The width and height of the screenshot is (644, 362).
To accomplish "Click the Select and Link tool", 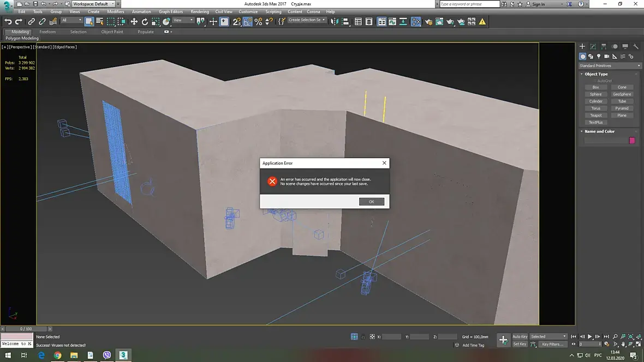I will click(x=31, y=22).
